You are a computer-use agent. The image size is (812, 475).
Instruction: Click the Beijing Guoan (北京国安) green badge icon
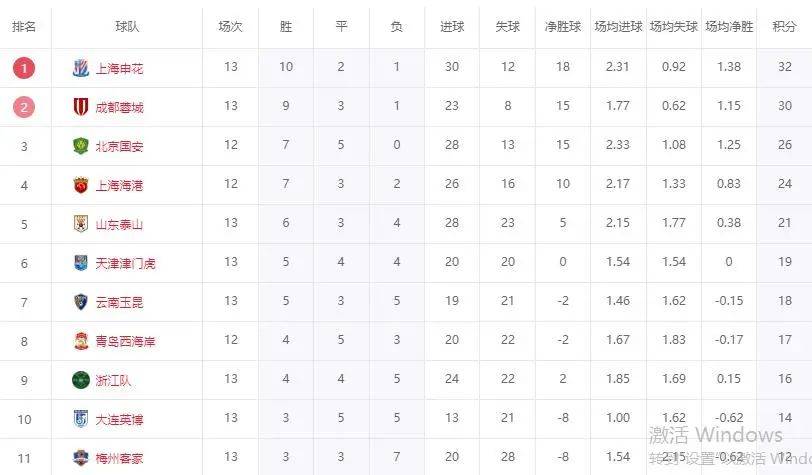(81, 146)
